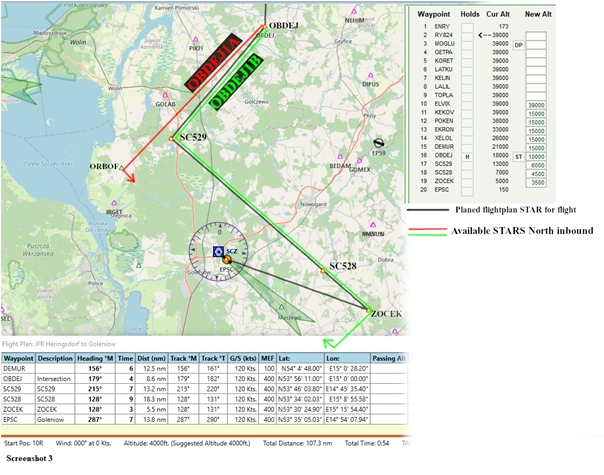Toggle the Holds box for SC529
The height and width of the screenshot is (475, 604).
click(x=467, y=164)
